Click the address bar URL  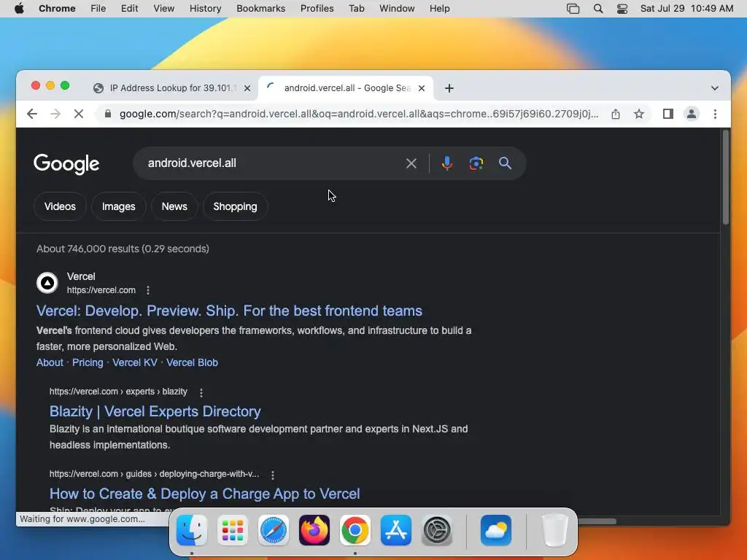tap(359, 114)
